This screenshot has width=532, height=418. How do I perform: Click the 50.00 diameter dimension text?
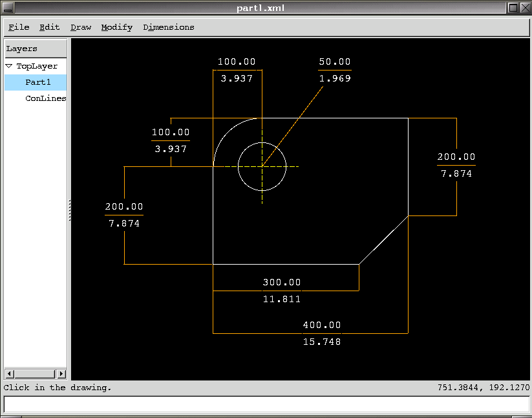point(334,62)
